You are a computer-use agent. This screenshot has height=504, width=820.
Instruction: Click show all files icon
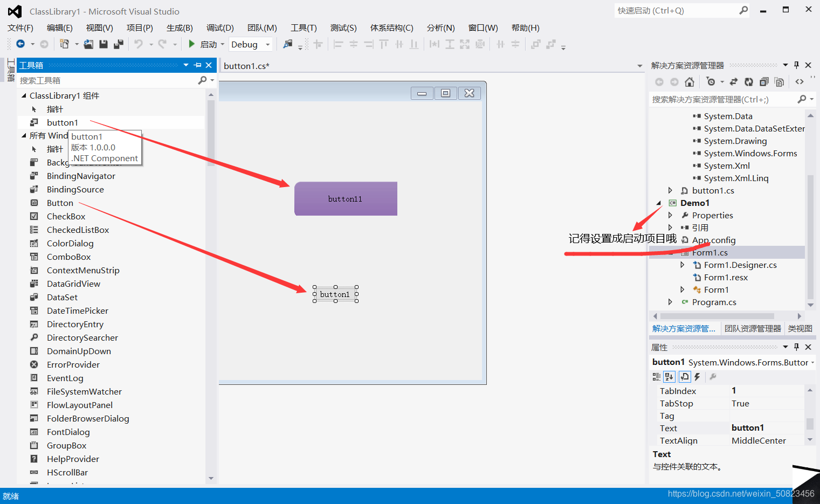779,82
